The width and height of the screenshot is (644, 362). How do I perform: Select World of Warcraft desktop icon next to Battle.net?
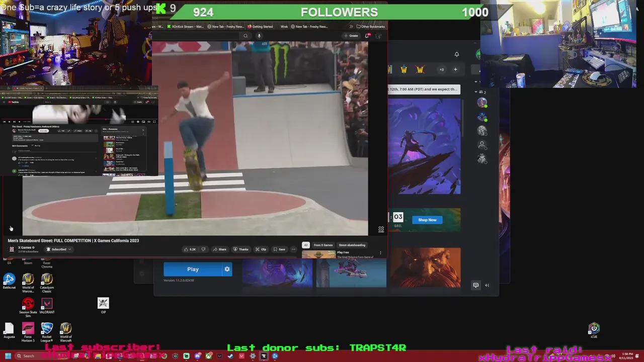pyautogui.click(x=28, y=283)
